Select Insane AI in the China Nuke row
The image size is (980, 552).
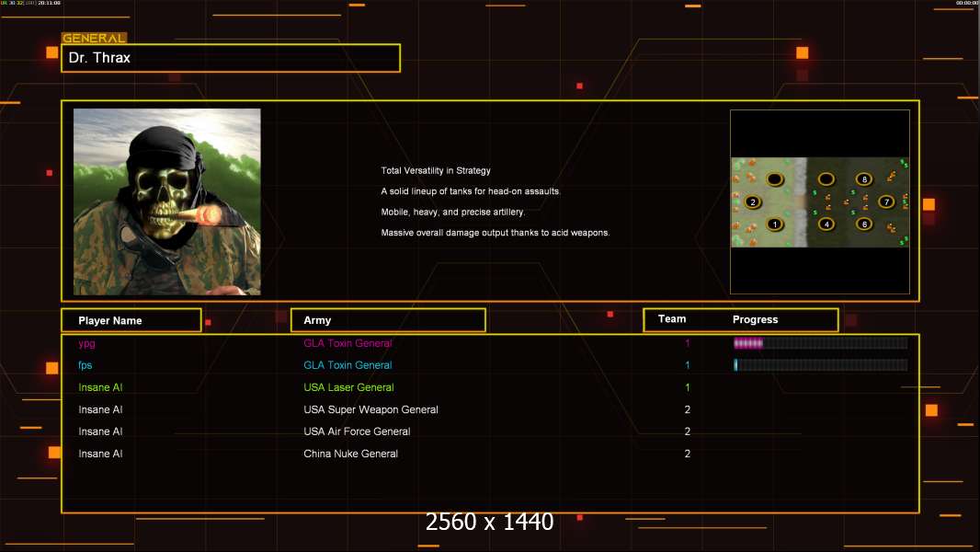tap(100, 454)
